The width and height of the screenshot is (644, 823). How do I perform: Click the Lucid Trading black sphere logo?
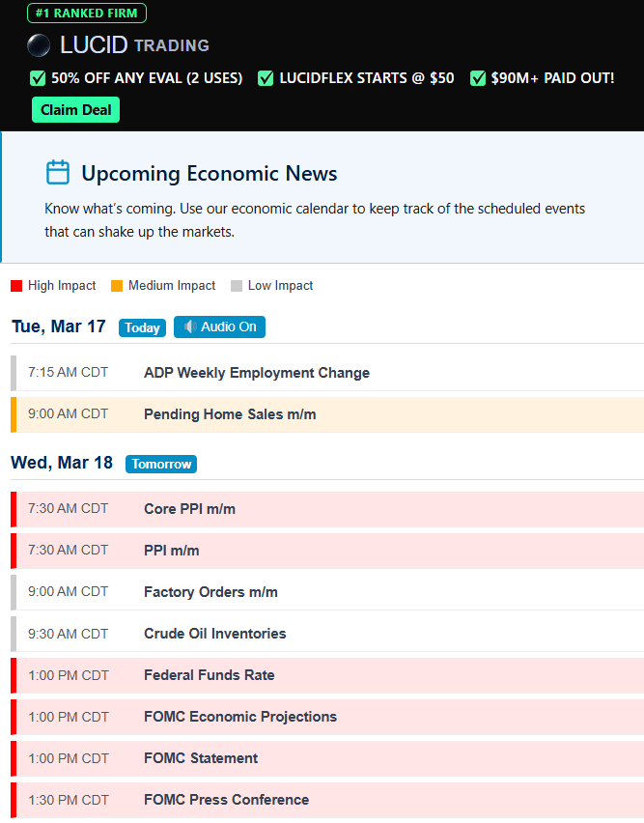tap(39, 45)
